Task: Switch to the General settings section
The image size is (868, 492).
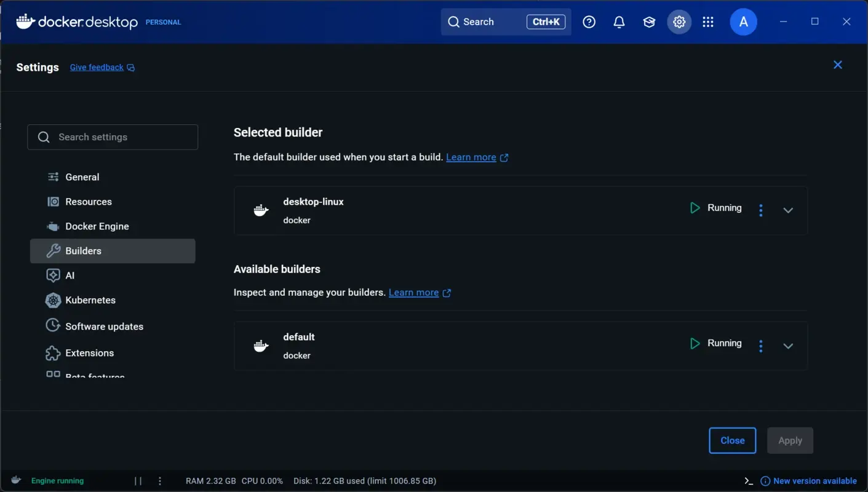Action: pos(82,177)
